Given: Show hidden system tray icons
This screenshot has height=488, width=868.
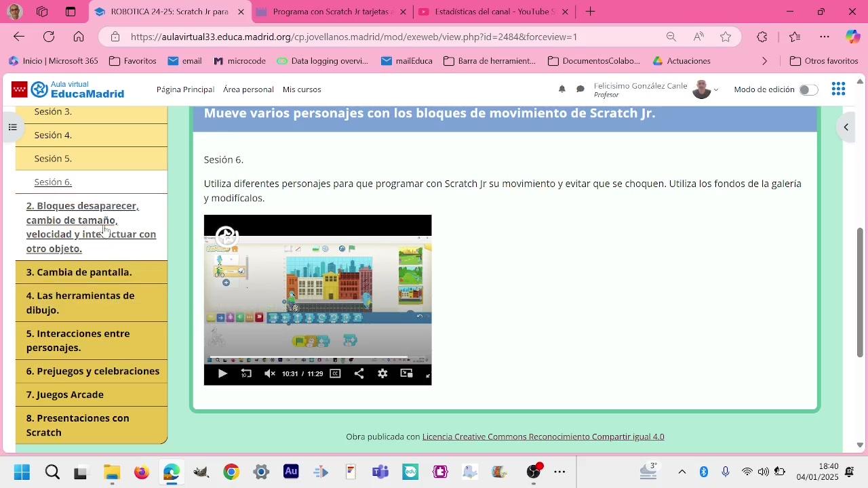Looking at the screenshot, I should pos(682,472).
